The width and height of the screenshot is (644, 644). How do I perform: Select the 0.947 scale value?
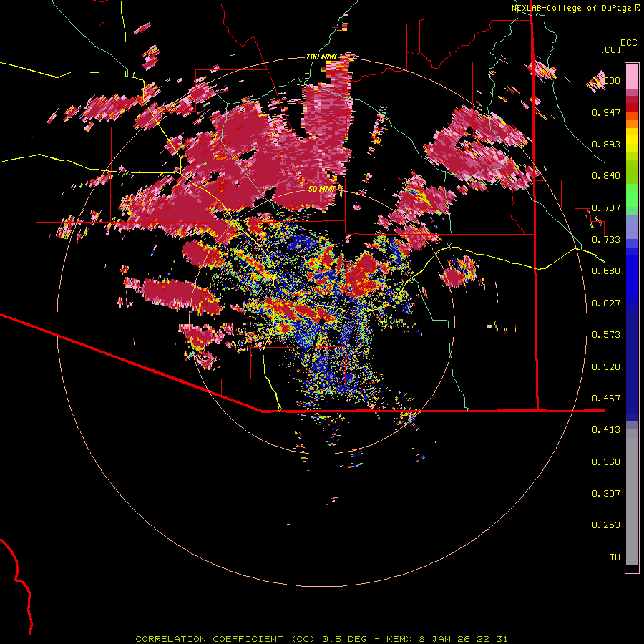pyautogui.click(x=606, y=112)
